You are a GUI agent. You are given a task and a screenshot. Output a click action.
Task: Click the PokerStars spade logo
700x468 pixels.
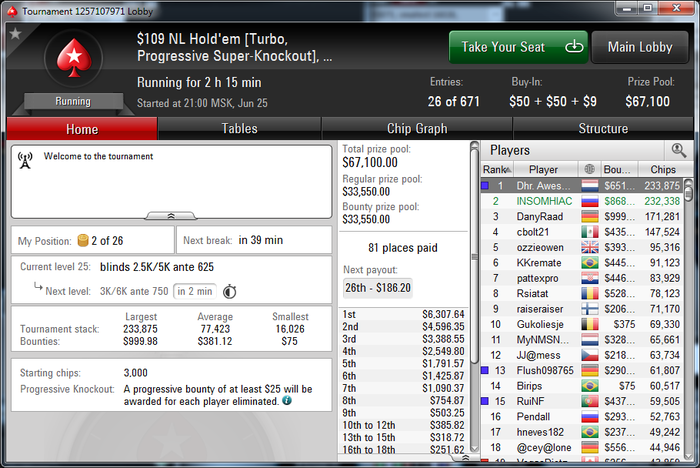[74, 58]
